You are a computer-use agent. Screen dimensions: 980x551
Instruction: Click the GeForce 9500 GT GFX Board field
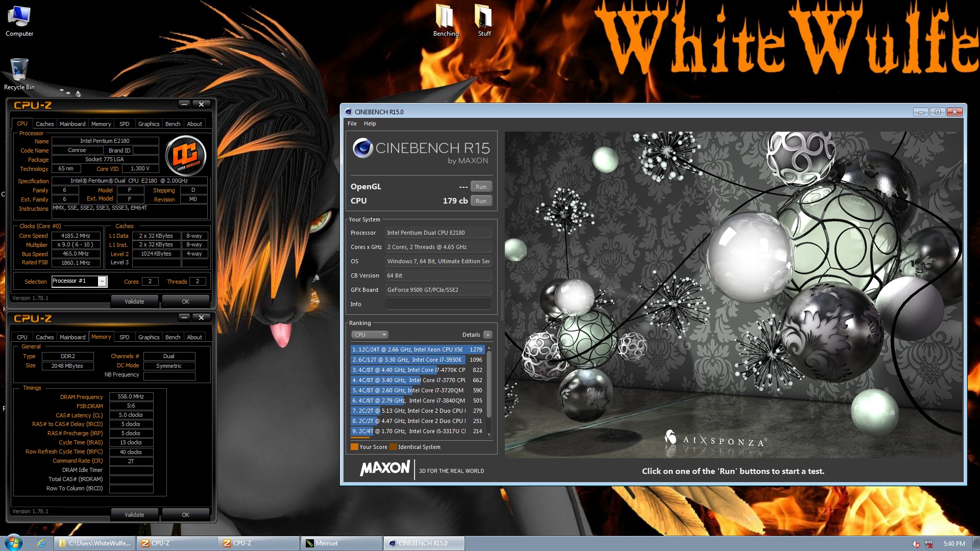[438, 290]
